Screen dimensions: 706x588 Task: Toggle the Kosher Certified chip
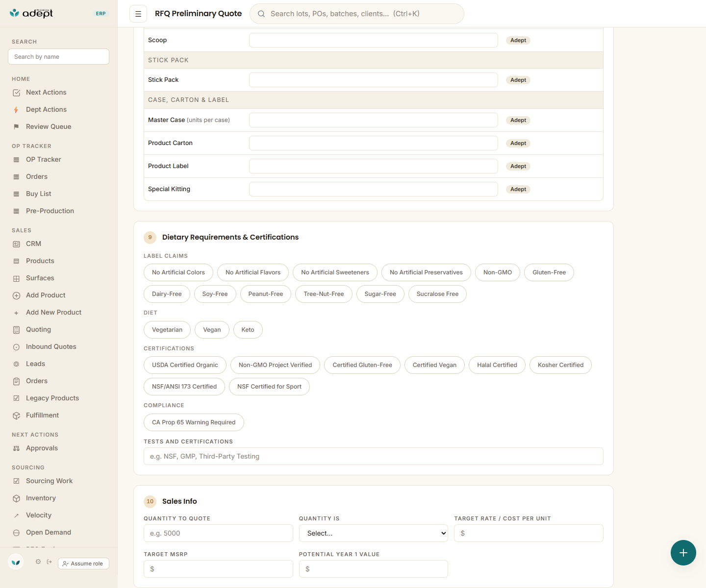pyautogui.click(x=560, y=365)
